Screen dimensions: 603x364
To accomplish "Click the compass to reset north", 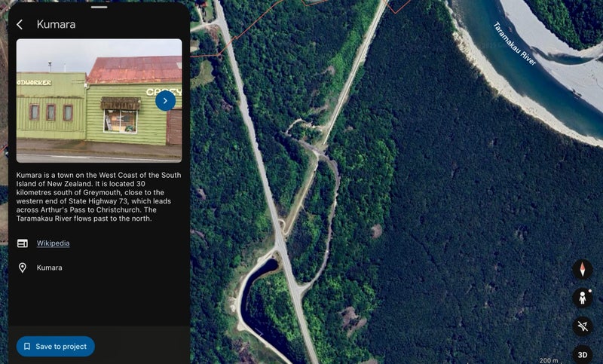I will (582, 269).
